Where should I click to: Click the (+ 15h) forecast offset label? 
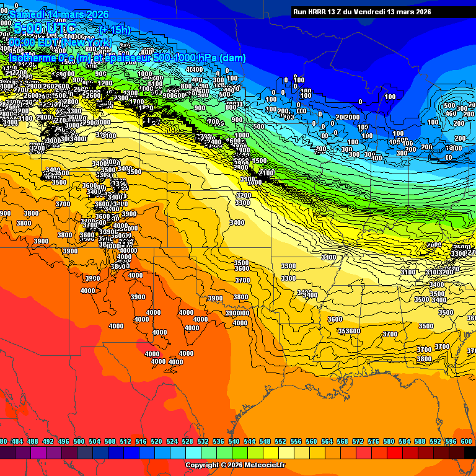[x=115, y=29]
